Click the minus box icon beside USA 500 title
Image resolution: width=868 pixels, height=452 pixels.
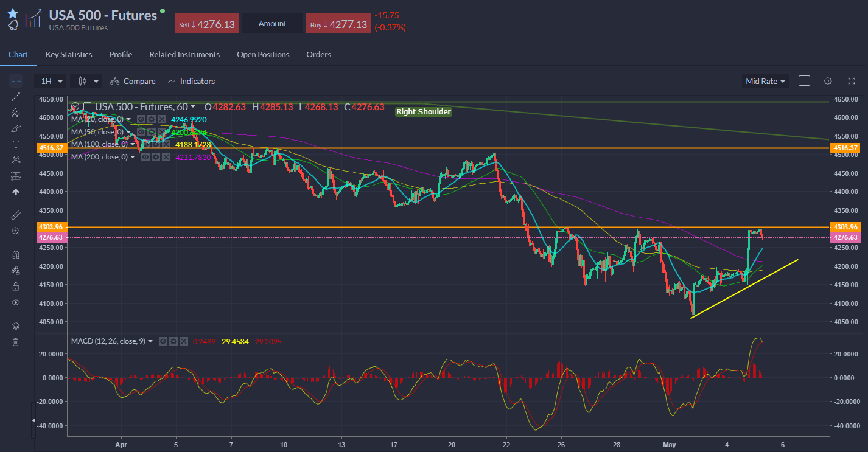88,106
